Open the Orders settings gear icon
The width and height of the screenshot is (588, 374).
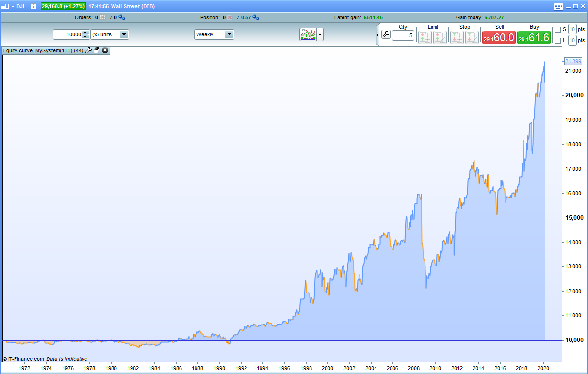pyautogui.click(x=121, y=17)
